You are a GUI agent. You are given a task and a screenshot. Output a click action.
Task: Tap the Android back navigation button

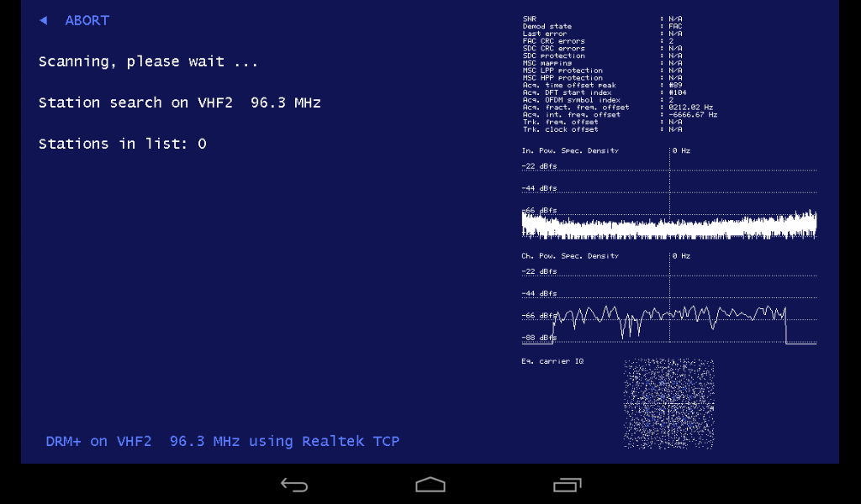point(294,485)
